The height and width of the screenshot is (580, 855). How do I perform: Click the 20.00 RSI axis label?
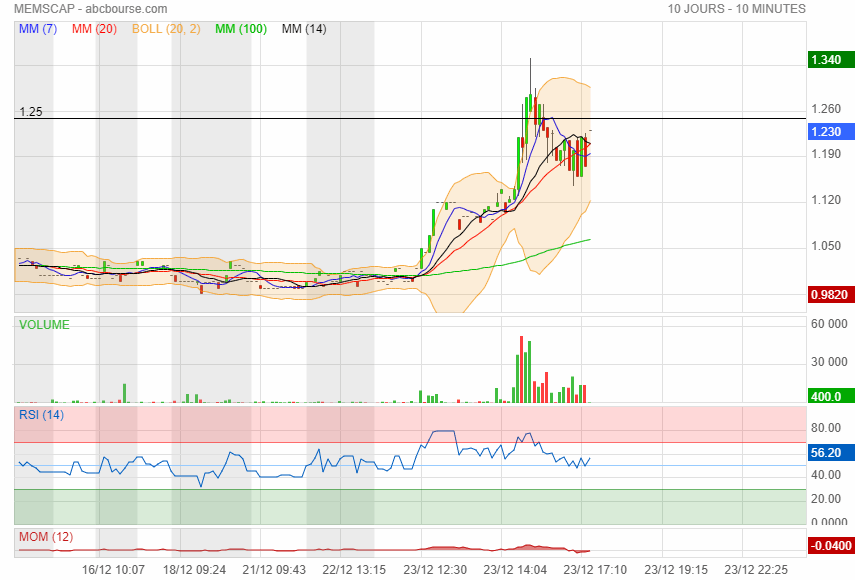tap(826, 499)
